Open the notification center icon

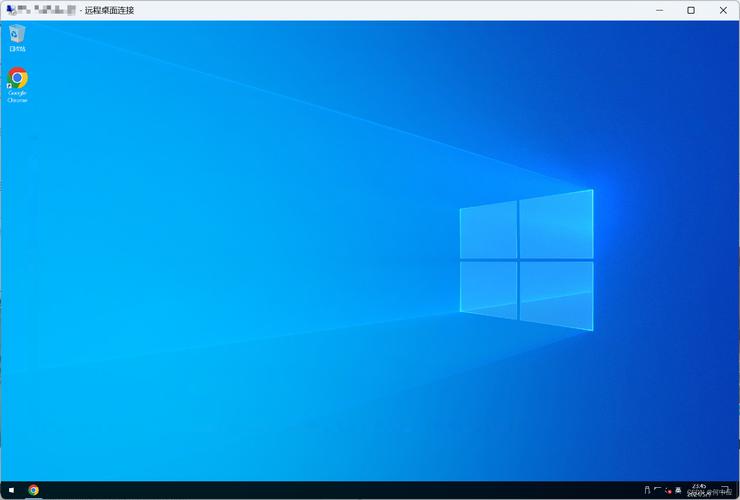pyautogui.click(x=724, y=490)
